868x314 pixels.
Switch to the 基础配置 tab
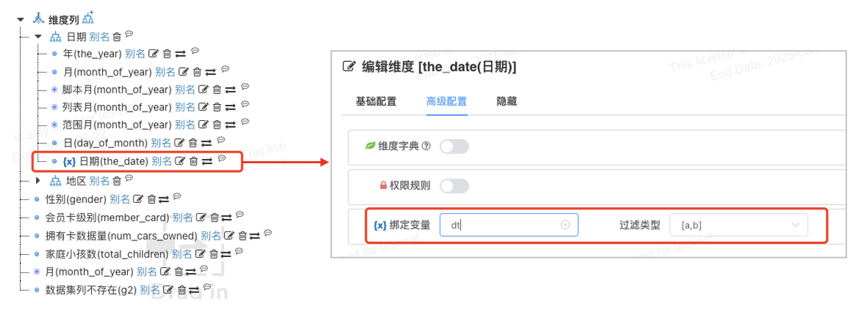click(376, 101)
